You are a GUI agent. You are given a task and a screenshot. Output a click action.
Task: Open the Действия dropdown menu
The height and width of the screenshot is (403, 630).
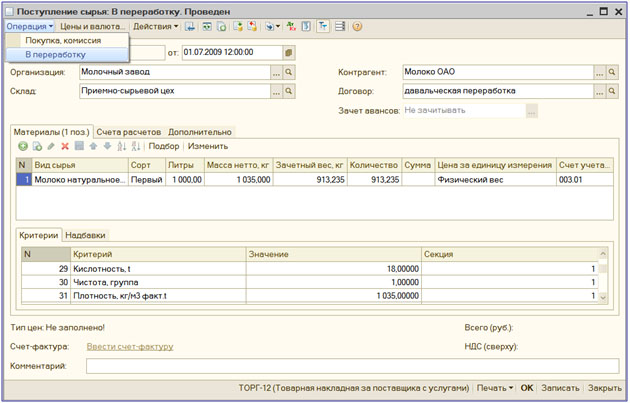(155, 27)
